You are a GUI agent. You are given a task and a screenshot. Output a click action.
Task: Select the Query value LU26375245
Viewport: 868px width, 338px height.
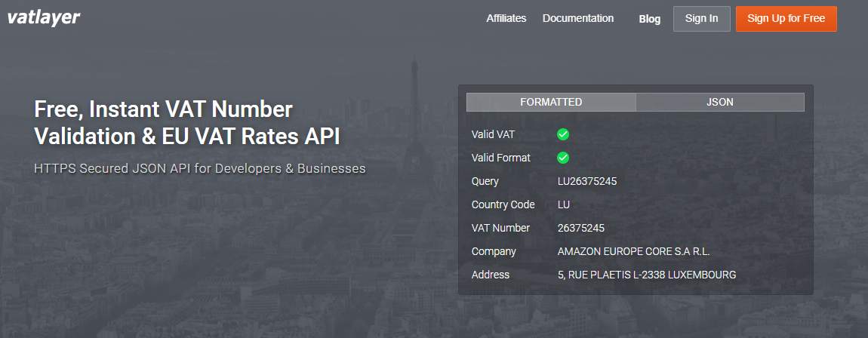[x=586, y=181]
